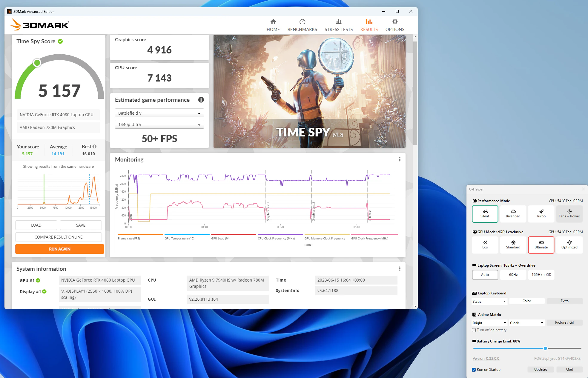Toggle the Turn off on battery checkbox

[474, 330]
